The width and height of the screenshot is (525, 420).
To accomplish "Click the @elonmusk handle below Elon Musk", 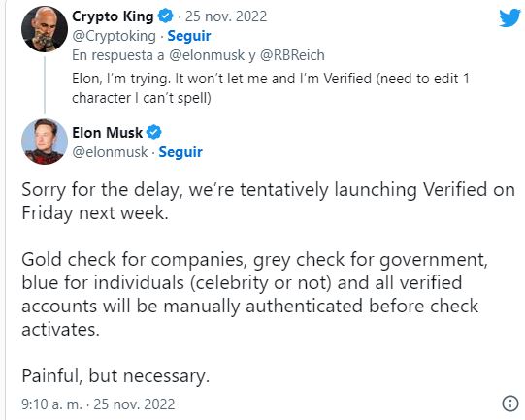I will [x=110, y=152].
